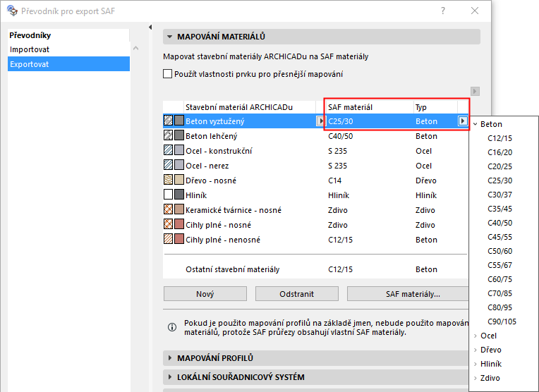Expand the Hliník group in the popup
Image resolution: width=539 pixels, height=392 pixels.
(x=476, y=364)
